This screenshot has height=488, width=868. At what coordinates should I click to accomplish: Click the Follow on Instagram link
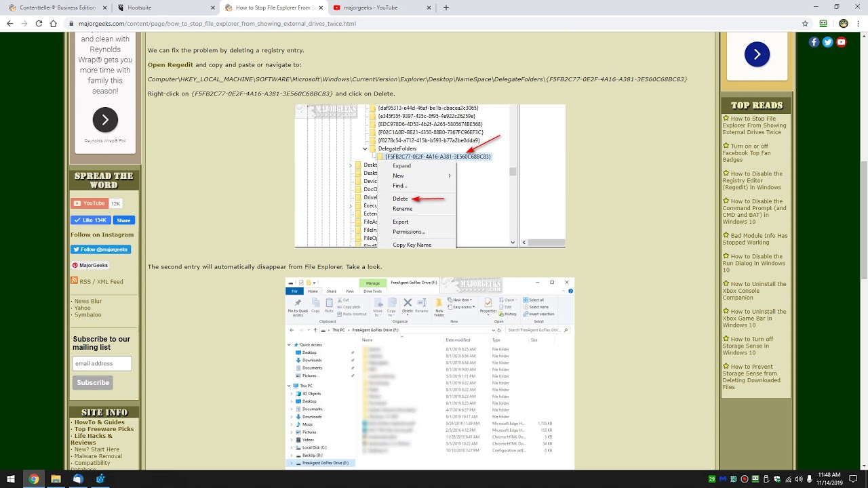coord(102,235)
